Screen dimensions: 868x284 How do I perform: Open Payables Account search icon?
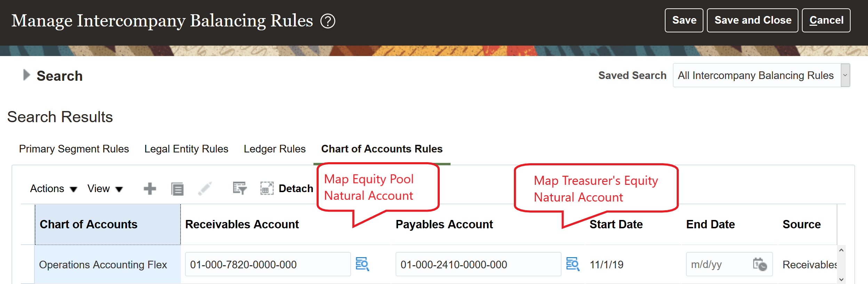[x=573, y=264]
